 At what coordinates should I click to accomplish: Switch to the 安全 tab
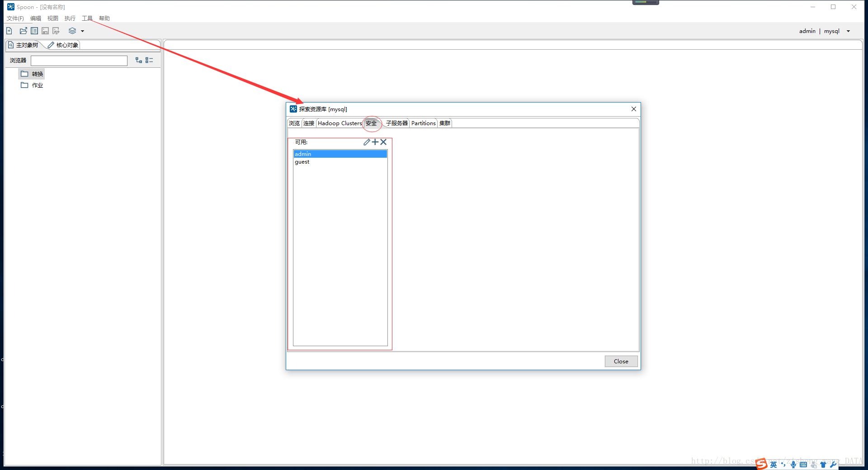[x=371, y=123]
